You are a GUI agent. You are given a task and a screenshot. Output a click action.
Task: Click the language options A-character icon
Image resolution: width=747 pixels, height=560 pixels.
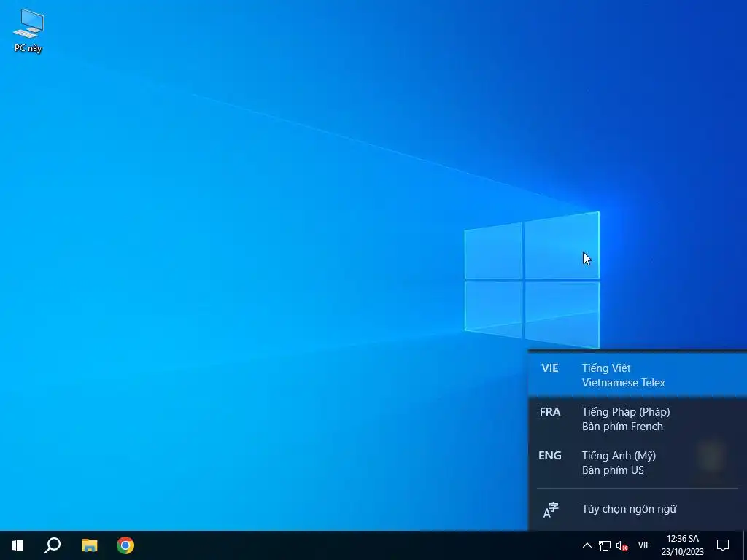click(x=551, y=510)
